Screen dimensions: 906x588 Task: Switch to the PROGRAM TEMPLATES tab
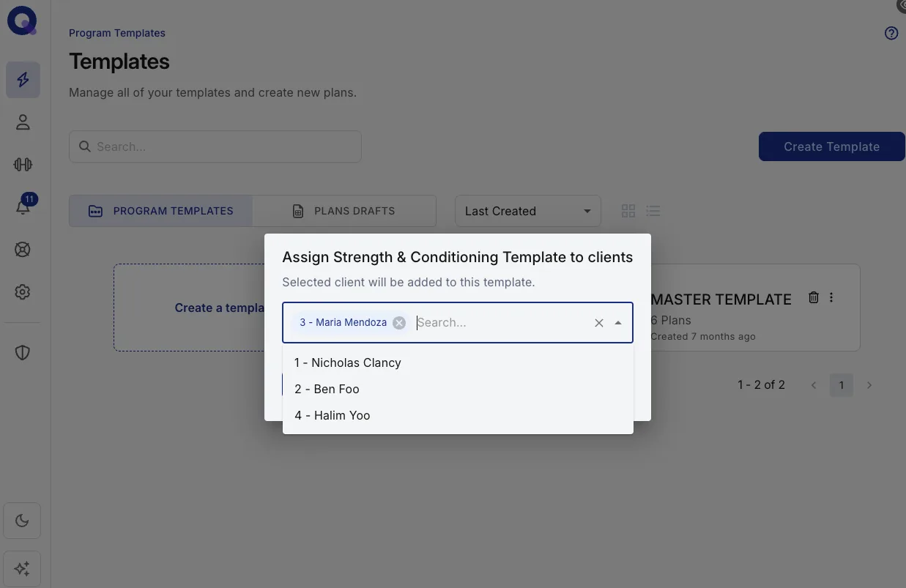coord(161,211)
